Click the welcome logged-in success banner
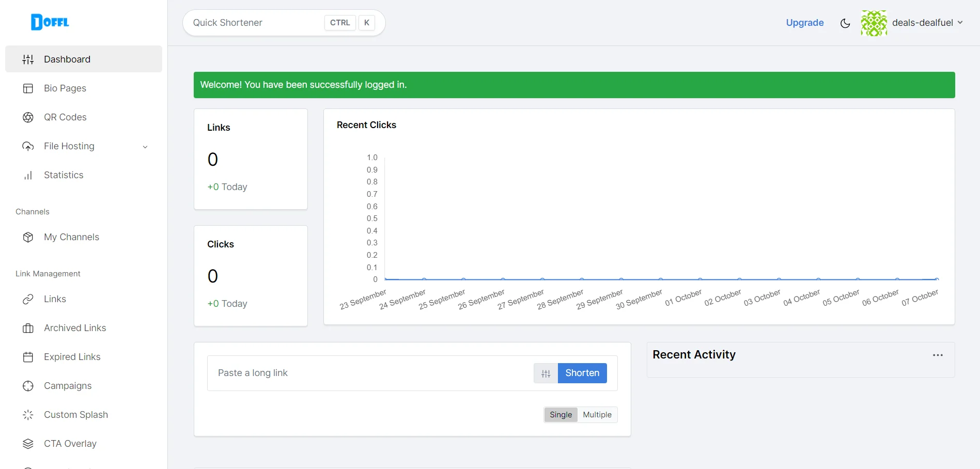This screenshot has width=980, height=469. [574, 85]
